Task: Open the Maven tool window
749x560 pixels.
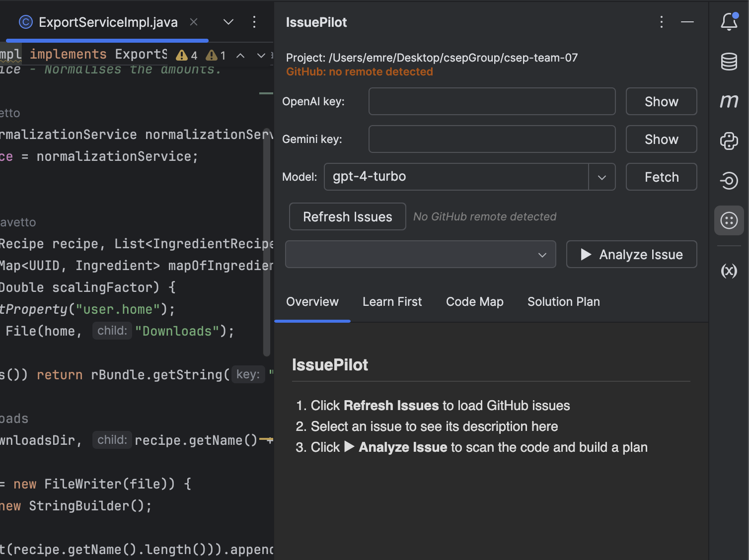Action: 729,101
